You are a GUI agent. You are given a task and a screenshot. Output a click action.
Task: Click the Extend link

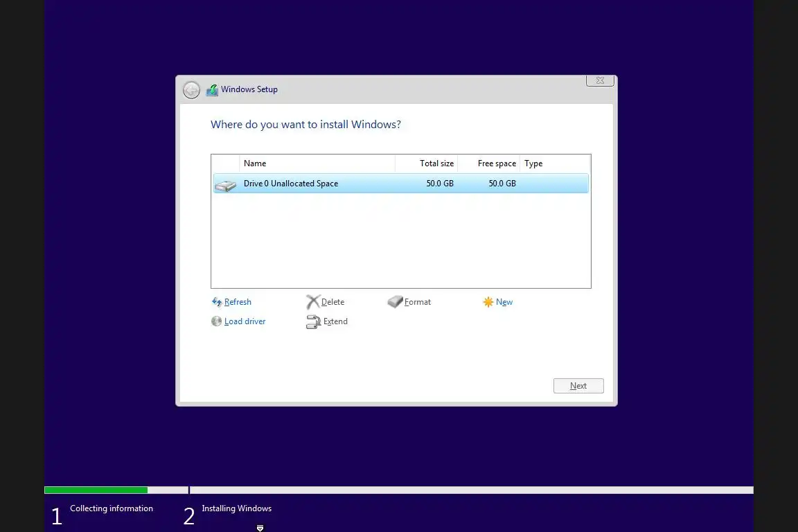[x=335, y=321]
